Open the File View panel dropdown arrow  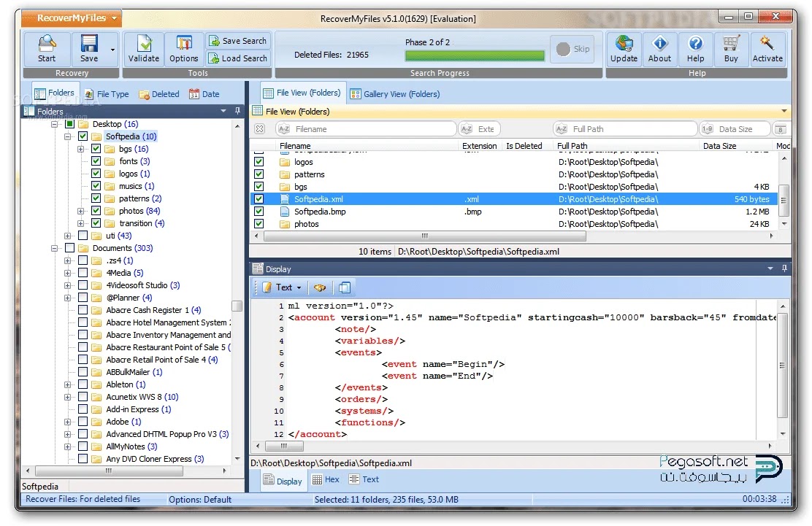(x=784, y=111)
